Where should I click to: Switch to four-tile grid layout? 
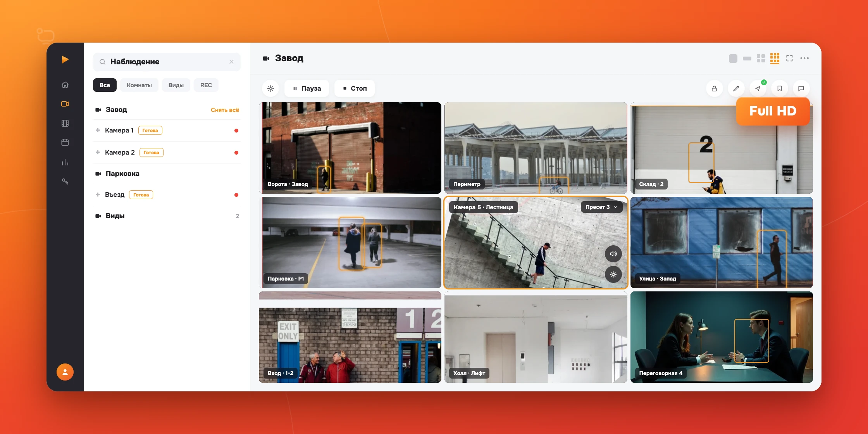761,59
